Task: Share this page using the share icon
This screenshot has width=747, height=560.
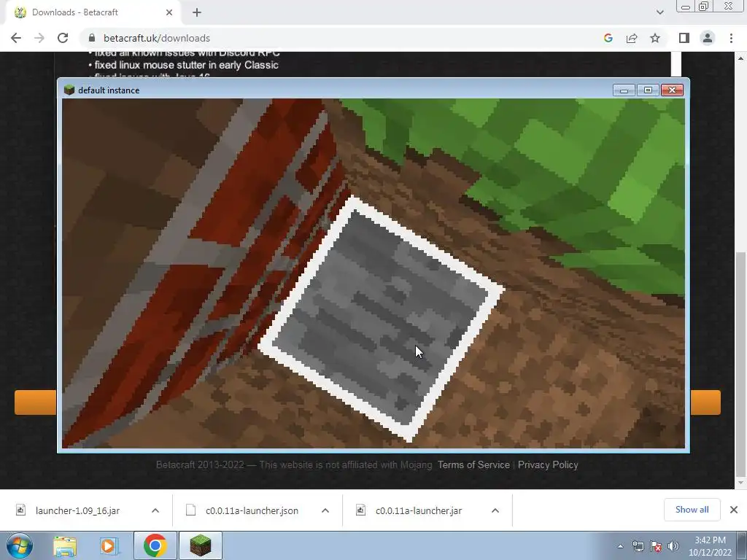Action: click(632, 38)
